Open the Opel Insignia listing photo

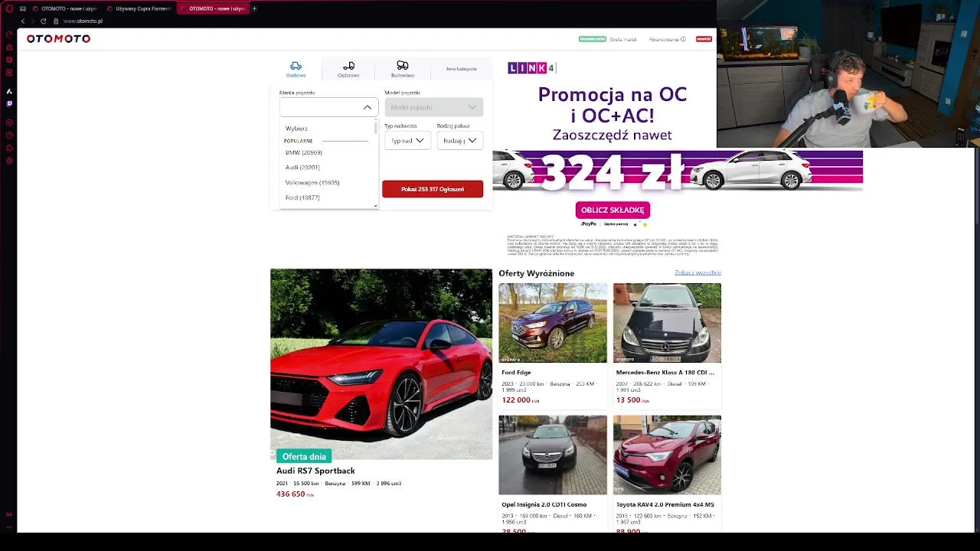tap(553, 455)
